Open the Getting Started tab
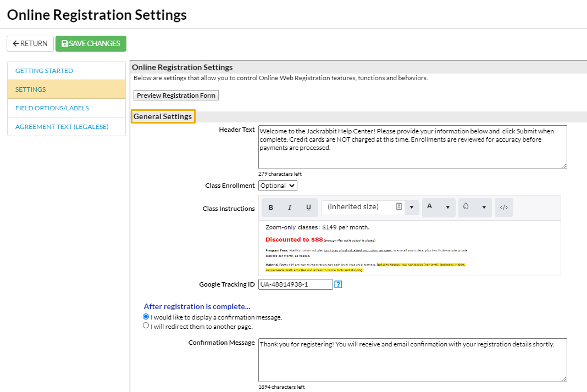The image size is (587, 392). point(67,71)
